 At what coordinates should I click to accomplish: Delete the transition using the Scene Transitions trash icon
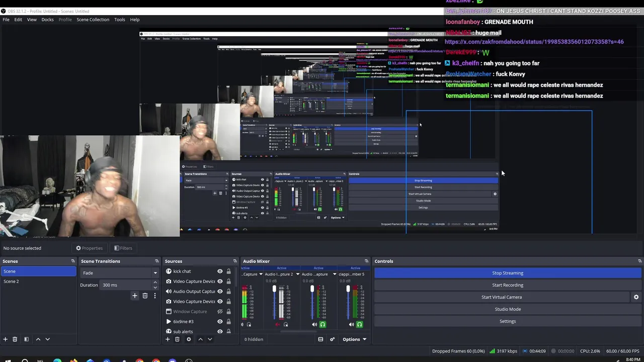(x=145, y=296)
